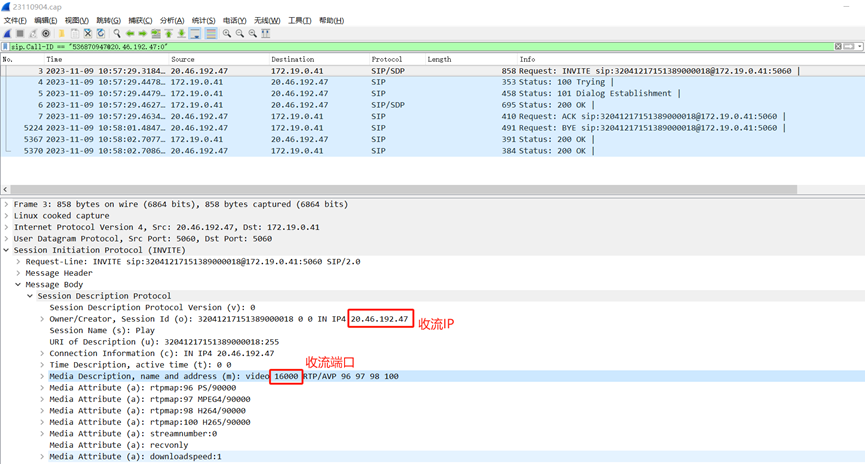Expand the Connection Information (c) row
Image resolution: width=865 pixels, height=464 pixels.
[x=42, y=354]
